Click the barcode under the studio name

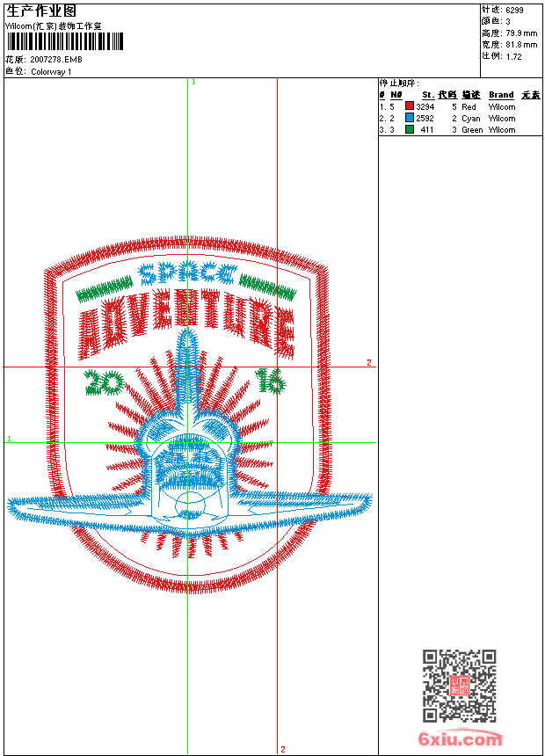click(x=65, y=41)
